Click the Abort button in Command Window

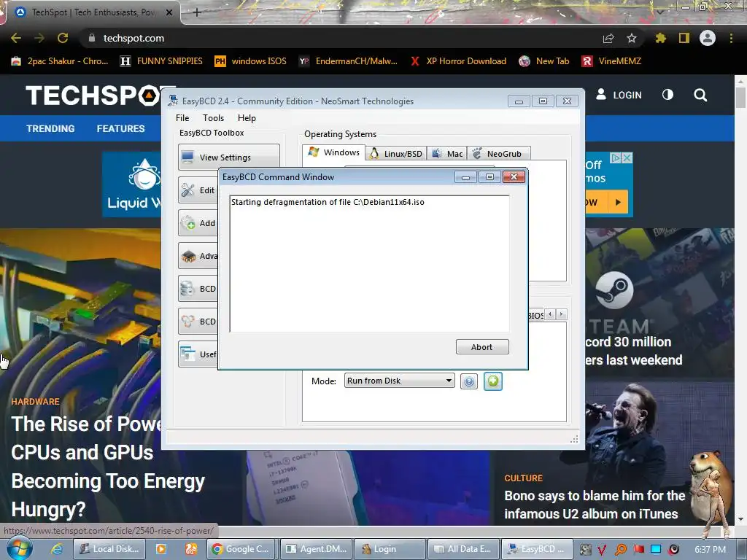click(482, 347)
